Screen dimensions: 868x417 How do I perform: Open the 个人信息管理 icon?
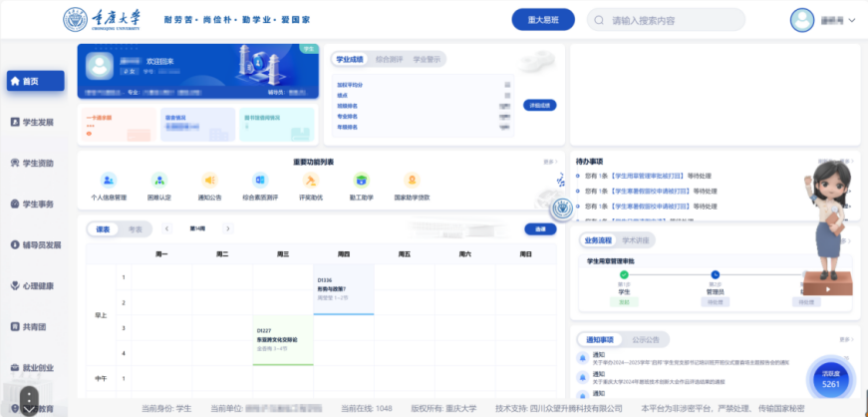point(109,181)
